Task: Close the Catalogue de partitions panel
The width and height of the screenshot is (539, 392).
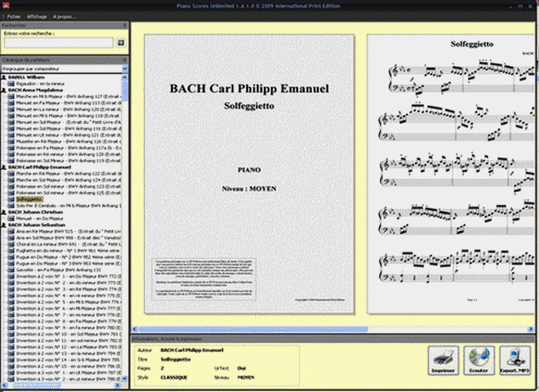Action: tap(125, 60)
